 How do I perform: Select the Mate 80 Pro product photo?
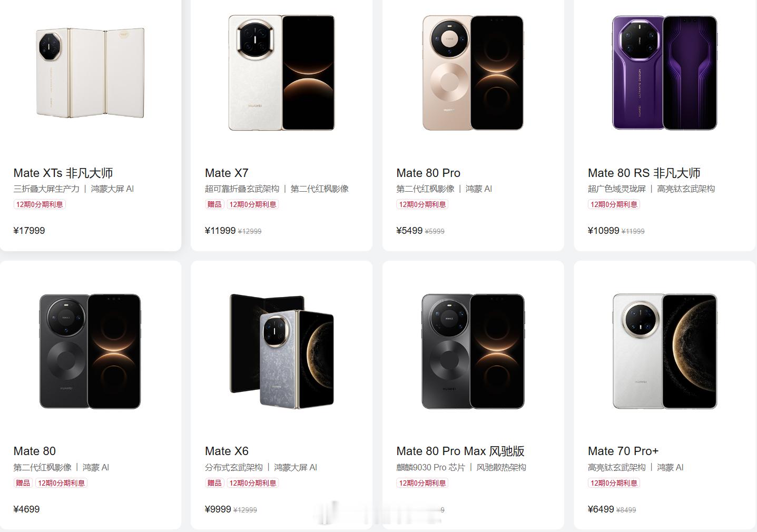pyautogui.click(x=473, y=73)
